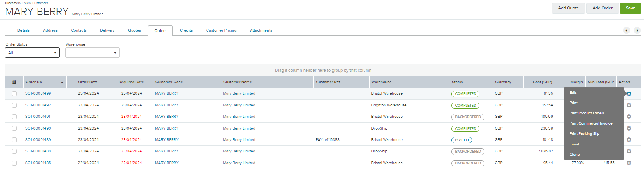Image resolution: width=644 pixels, height=169 pixels.
Task: Open action gear for order SO1-00001492
Action: (x=629, y=105)
